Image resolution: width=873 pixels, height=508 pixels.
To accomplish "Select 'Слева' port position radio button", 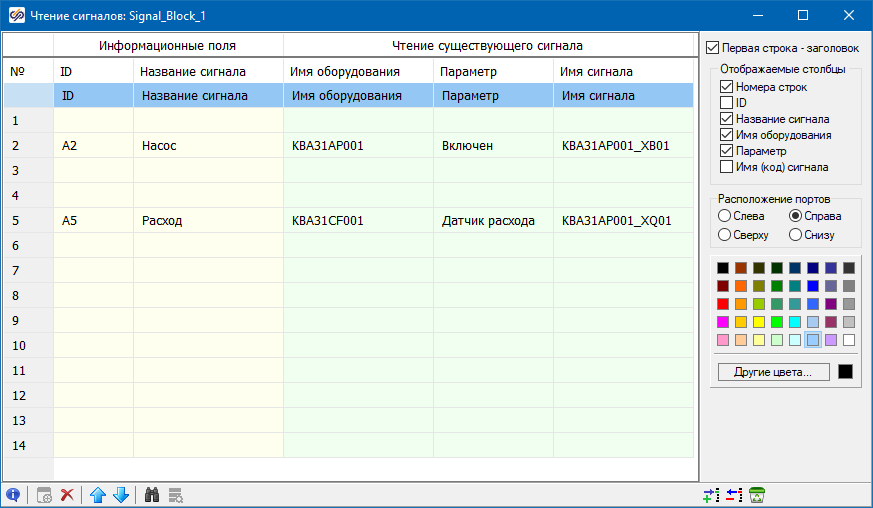I will pyautogui.click(x=725, y=216).
